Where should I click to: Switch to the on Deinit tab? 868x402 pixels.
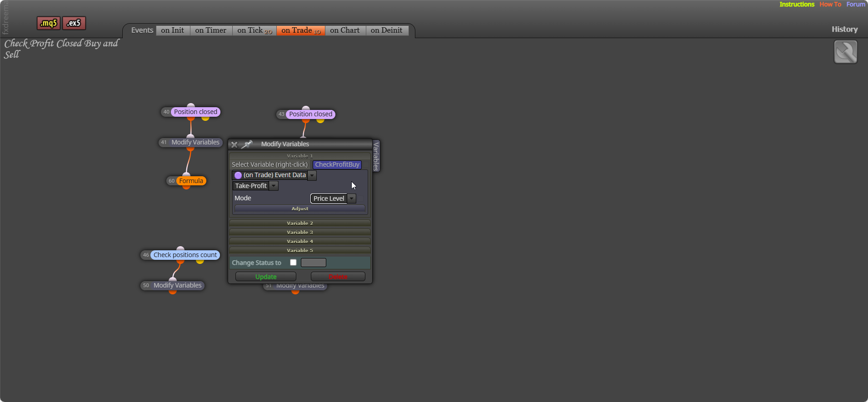point(387,30)
